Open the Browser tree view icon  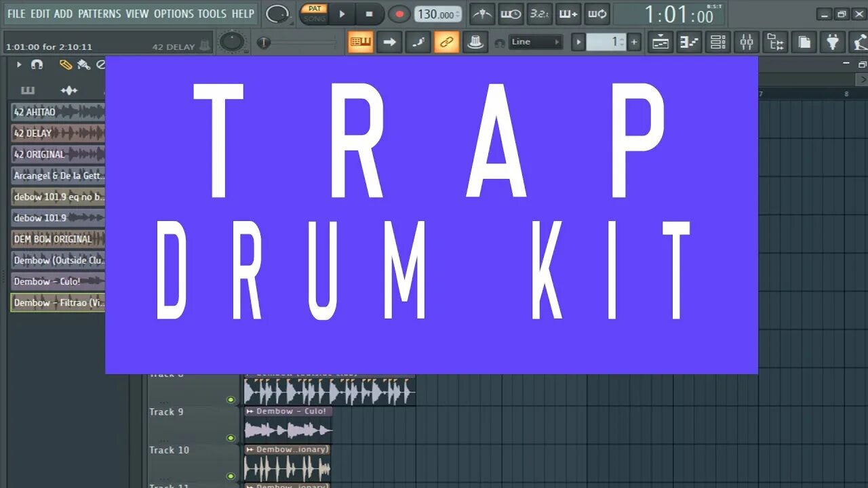coord(776,42)
